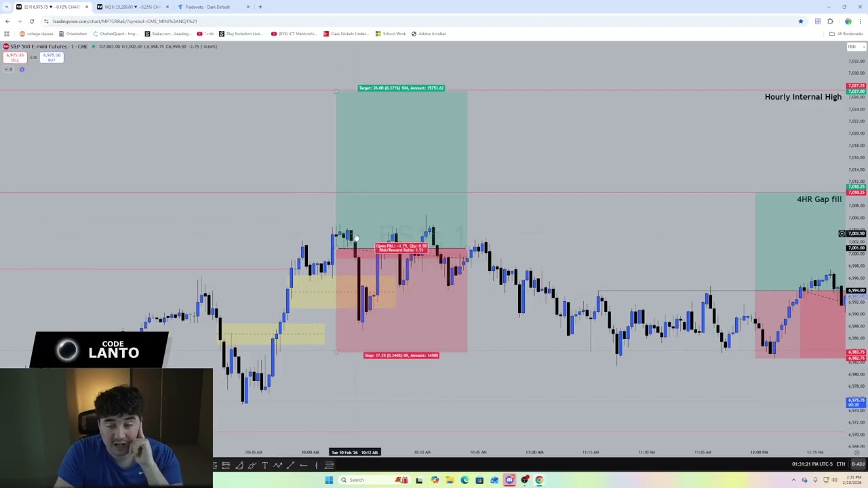Open the School Work bookmark

coord(391,33)
